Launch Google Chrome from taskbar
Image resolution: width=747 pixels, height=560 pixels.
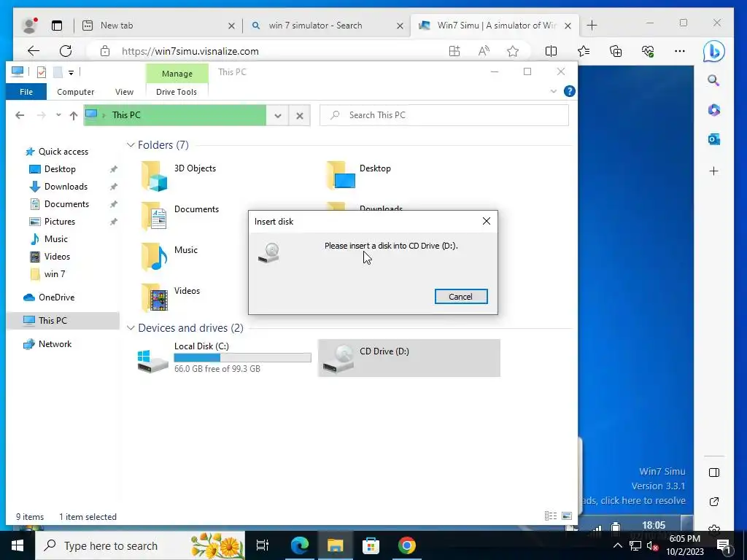tap(406, 545)
